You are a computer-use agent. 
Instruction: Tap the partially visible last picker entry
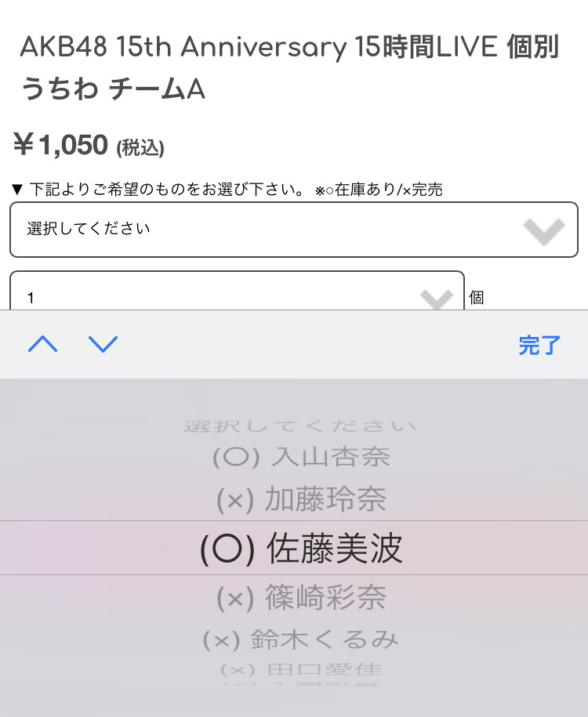tap(301, 685)
